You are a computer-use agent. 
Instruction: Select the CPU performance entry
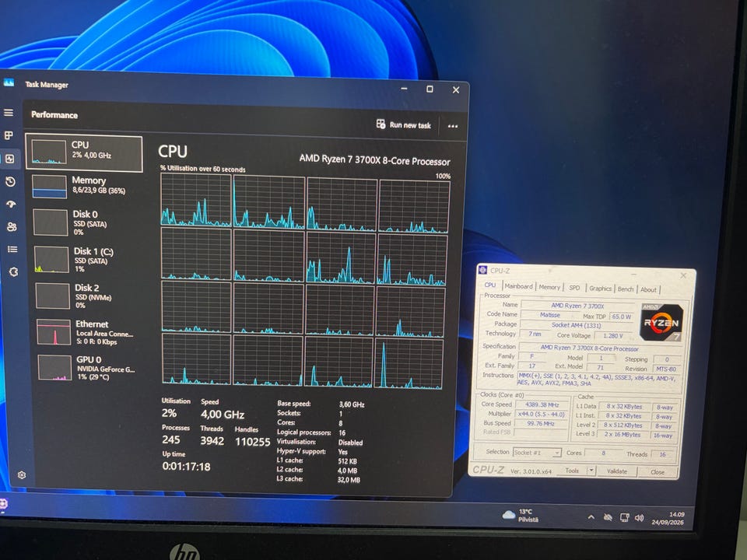point(84,153)
